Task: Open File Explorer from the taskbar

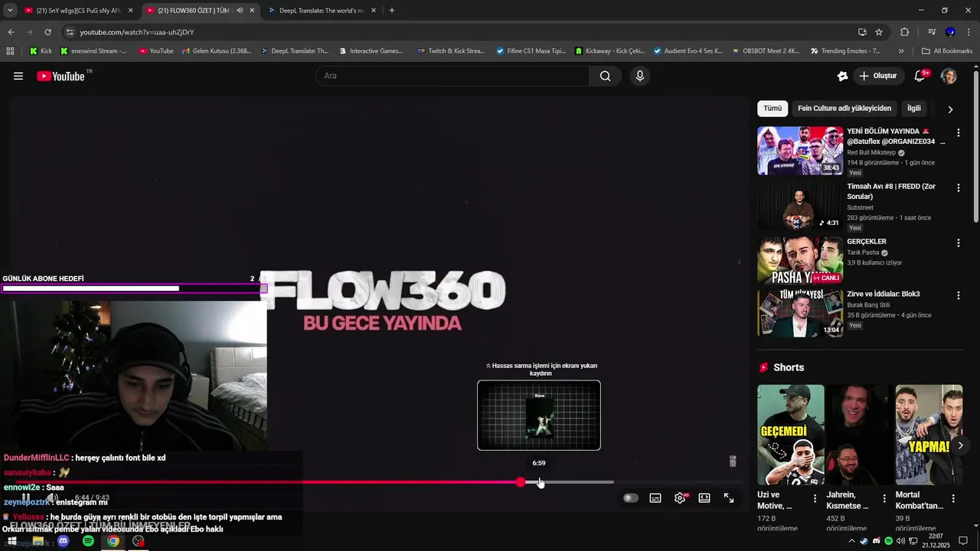Action: (38, 541)
